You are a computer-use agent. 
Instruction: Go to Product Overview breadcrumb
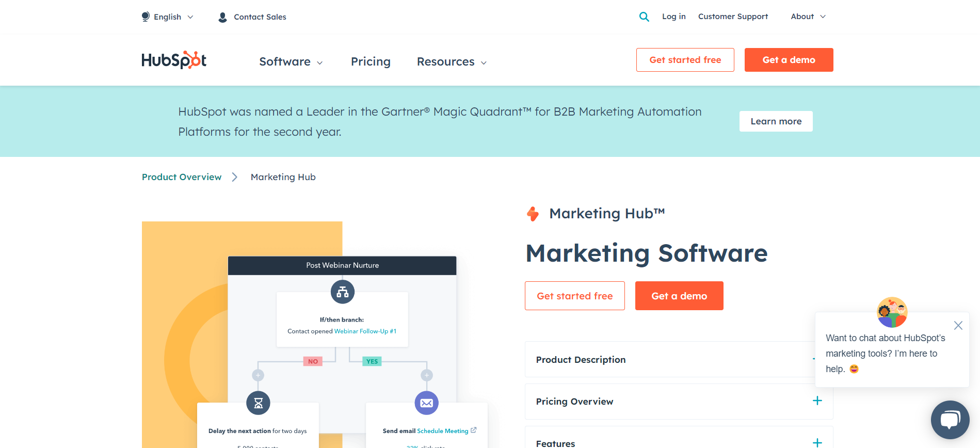[182, 177]
